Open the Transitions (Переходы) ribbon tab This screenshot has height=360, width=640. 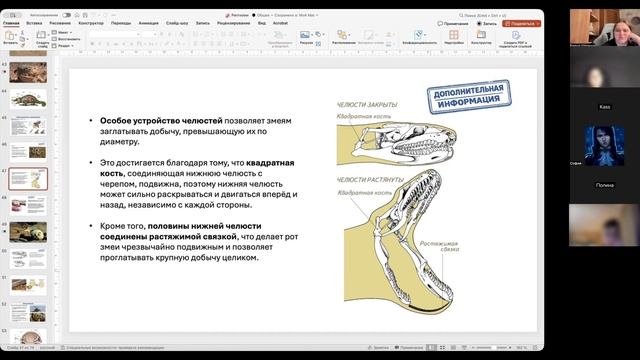click(121, 23)
